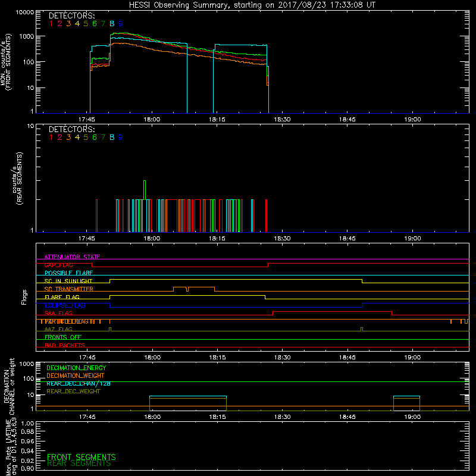This screenshot has width=476, height=476.
Task: Select the SC_IN_SUNLIGHT flag label
Action: point(68,281)
